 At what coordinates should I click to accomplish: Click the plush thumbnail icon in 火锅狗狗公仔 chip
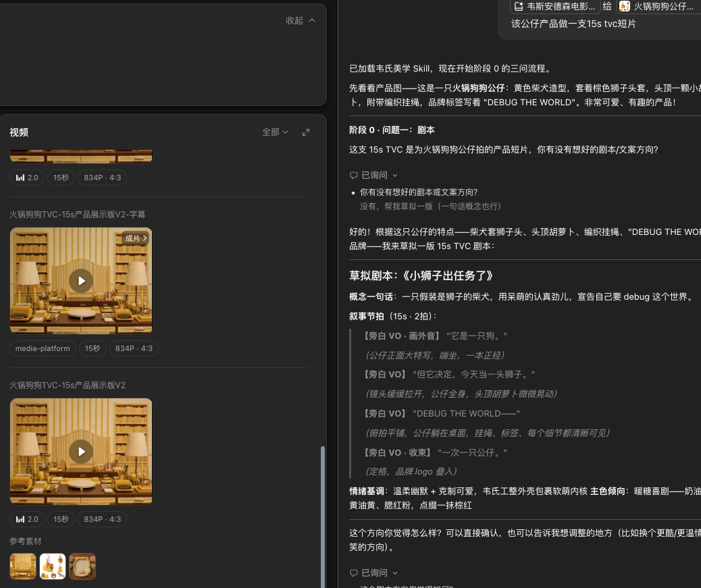click(x=625, y=6)
